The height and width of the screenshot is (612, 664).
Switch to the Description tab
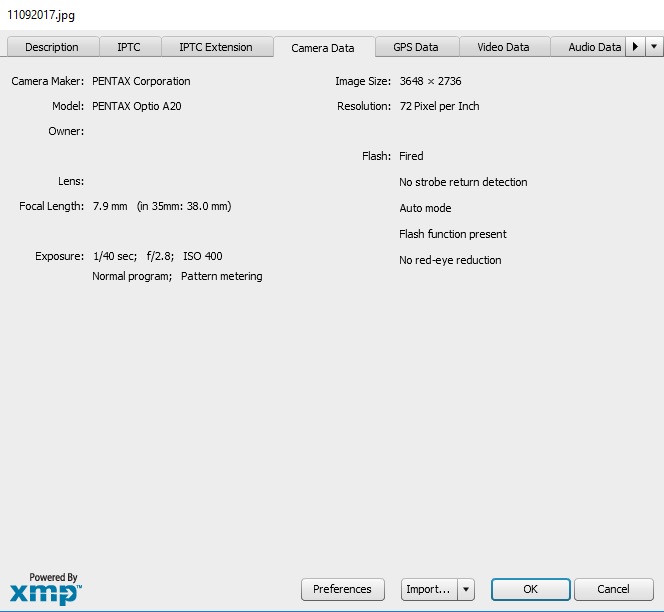(52, 47)
